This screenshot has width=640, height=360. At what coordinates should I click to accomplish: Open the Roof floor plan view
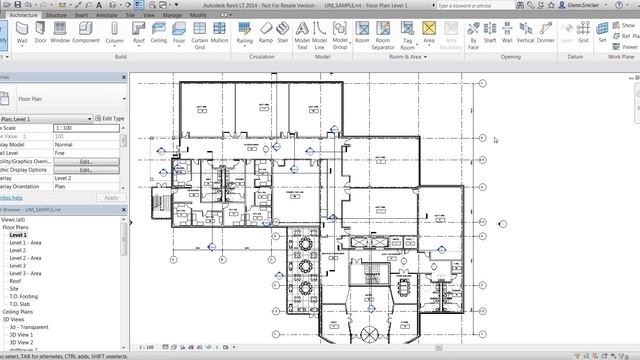coord(15,281)
